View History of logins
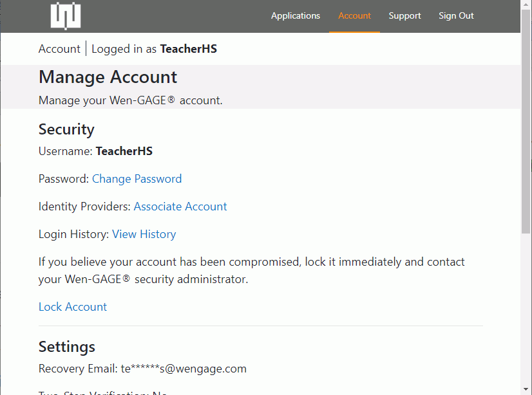Image resolution: width=532 pixels, height=395 pixels. point(144,234)
